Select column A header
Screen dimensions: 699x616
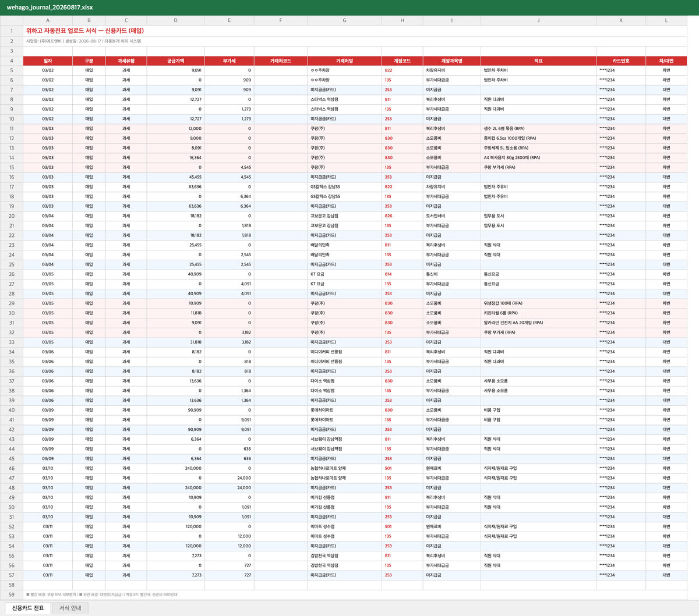[x=48, y=20]
